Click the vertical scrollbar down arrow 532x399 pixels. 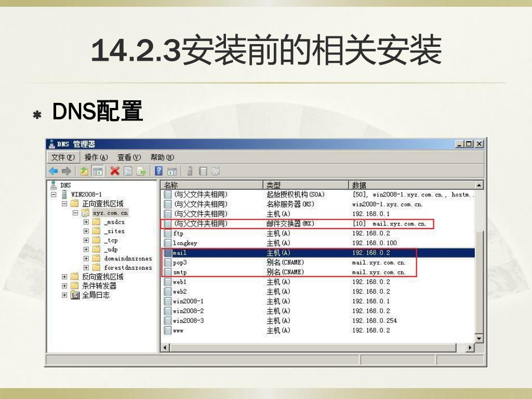[x=478, y=338]
